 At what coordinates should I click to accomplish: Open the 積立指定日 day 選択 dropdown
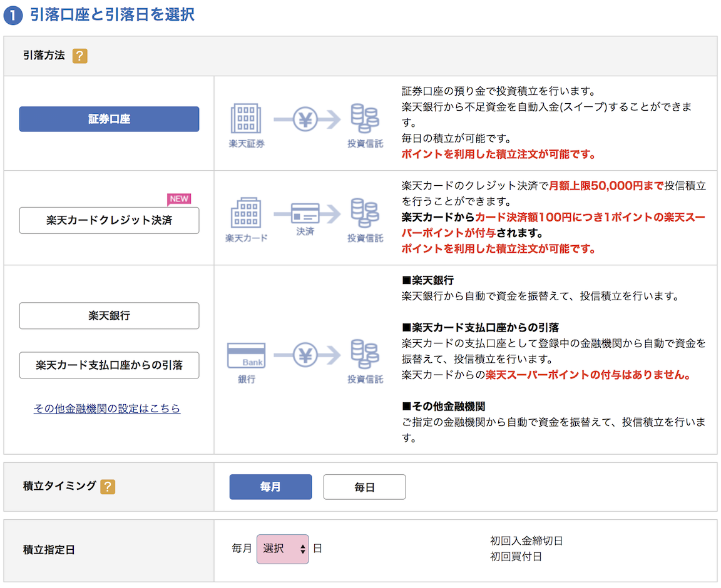(282, 549)
